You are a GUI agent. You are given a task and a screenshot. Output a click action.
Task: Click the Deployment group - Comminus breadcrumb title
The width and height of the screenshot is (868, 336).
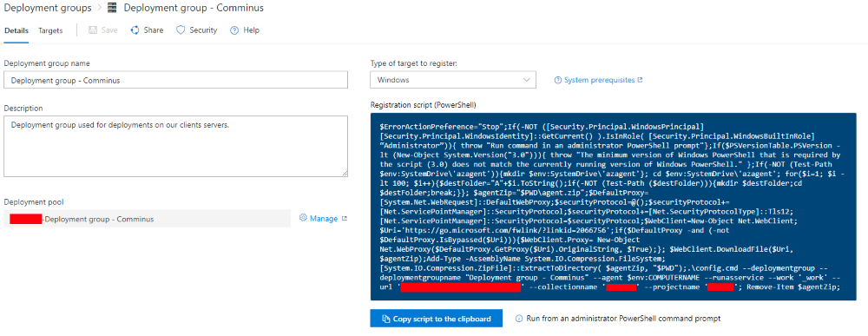click(x=194, y=9)
